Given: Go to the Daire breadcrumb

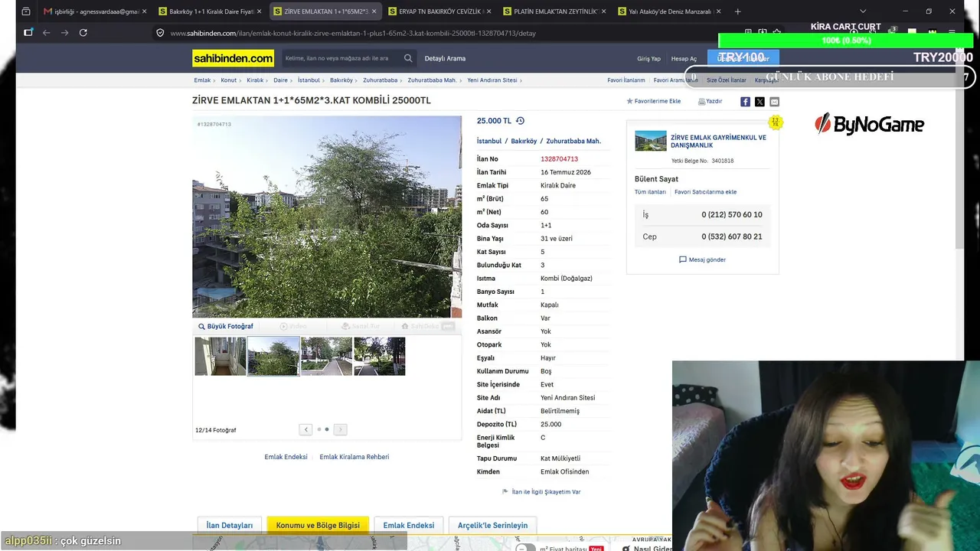Looking at the screenshot, I should tap(280, 80).
